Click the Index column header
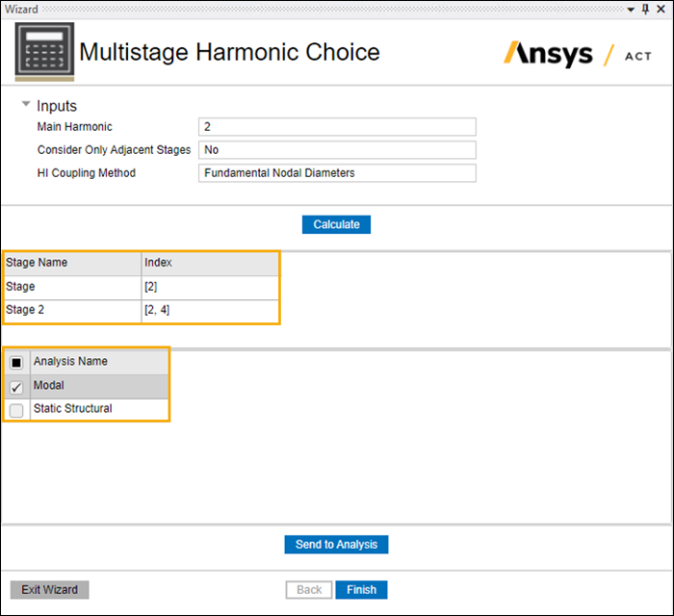The width and height of the screenshot is (674, 616). (210, 263)
